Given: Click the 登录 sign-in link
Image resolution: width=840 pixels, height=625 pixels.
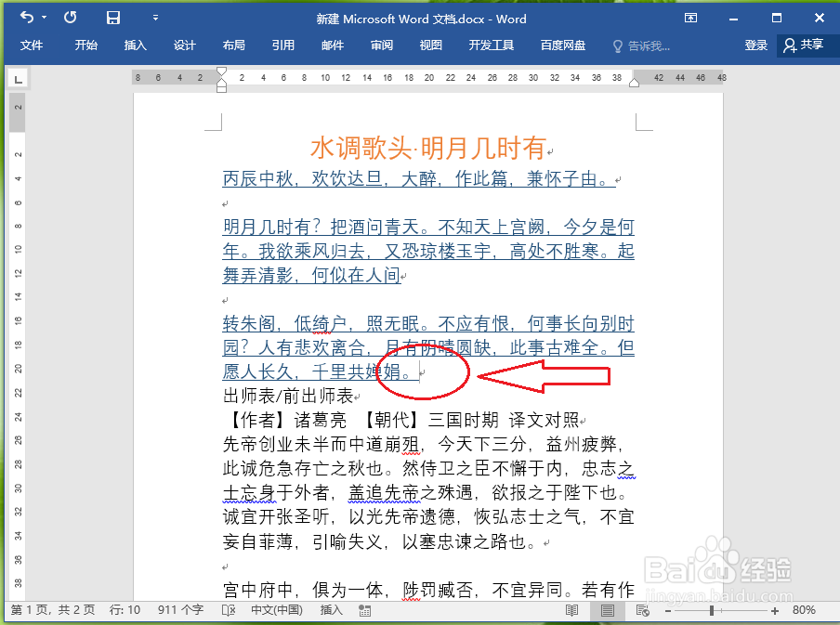Looking at the screenshot, I should pos(756,44).
